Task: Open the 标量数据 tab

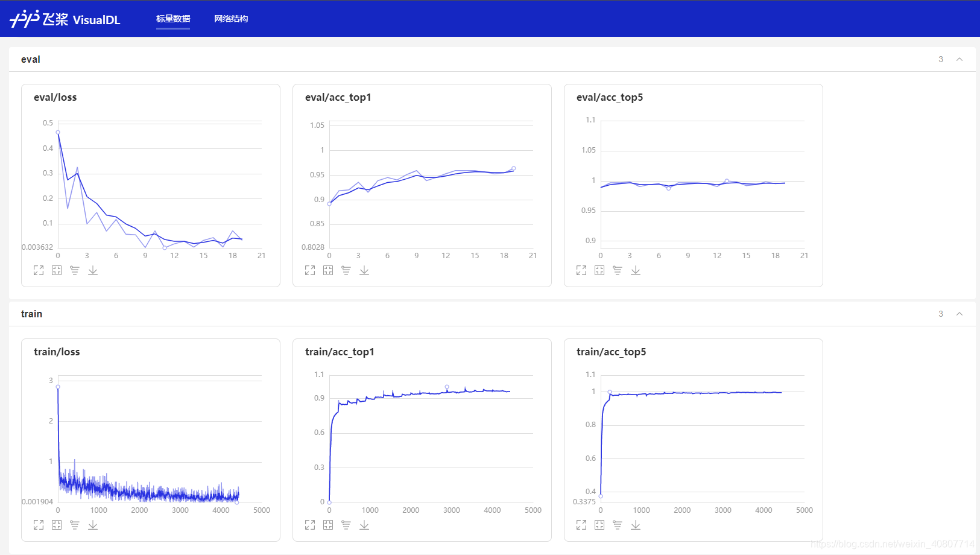Action: [x=173, y=19]
